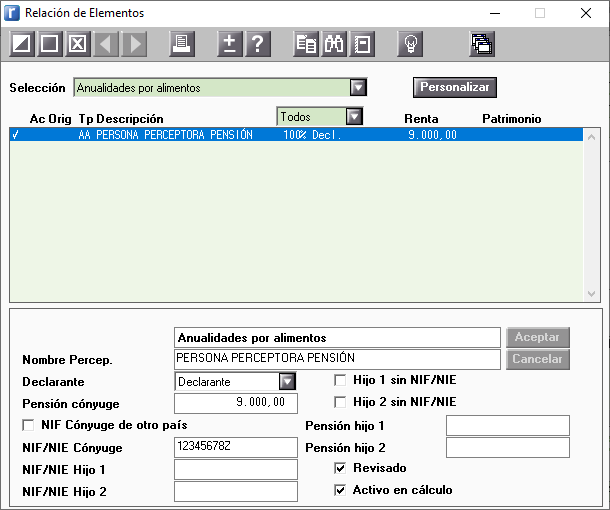The width and height of the screenshot is (610, 510).
Task: Click the cascading windows toolbar icon
Action: pyautogui.click(x=482, y=44)
